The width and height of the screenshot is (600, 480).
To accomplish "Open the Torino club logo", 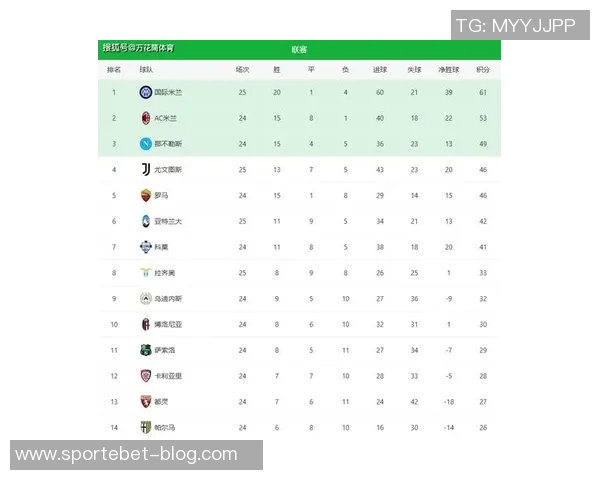I will pyautogui.click(x=145, y=402).
